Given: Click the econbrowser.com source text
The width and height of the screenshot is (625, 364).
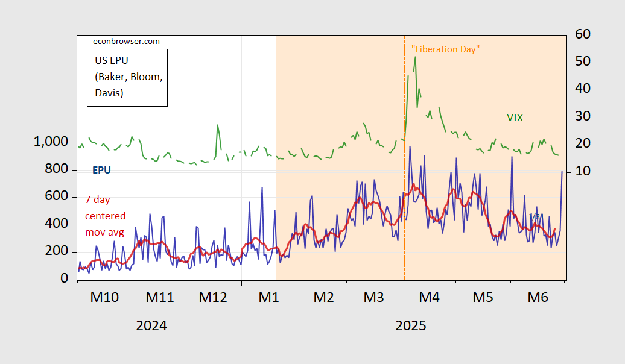Looking at the screenshot, I should [x=126, y=41].
